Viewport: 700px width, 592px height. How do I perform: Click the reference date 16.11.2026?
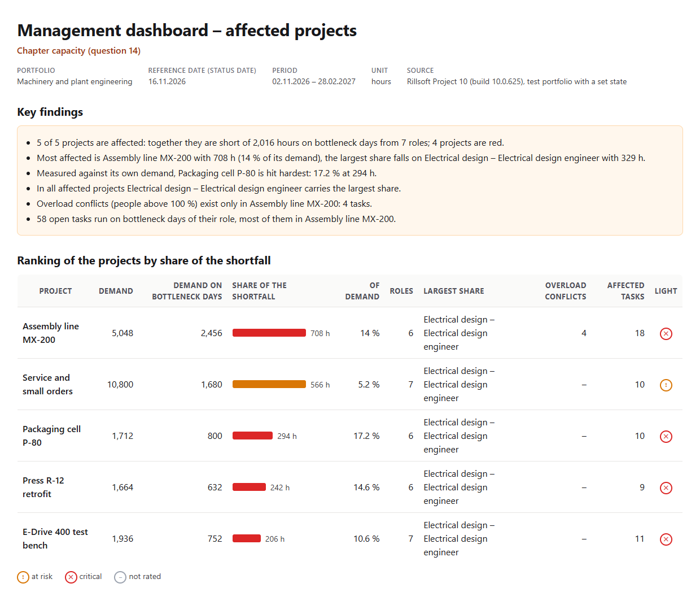(x=167, y=82)
